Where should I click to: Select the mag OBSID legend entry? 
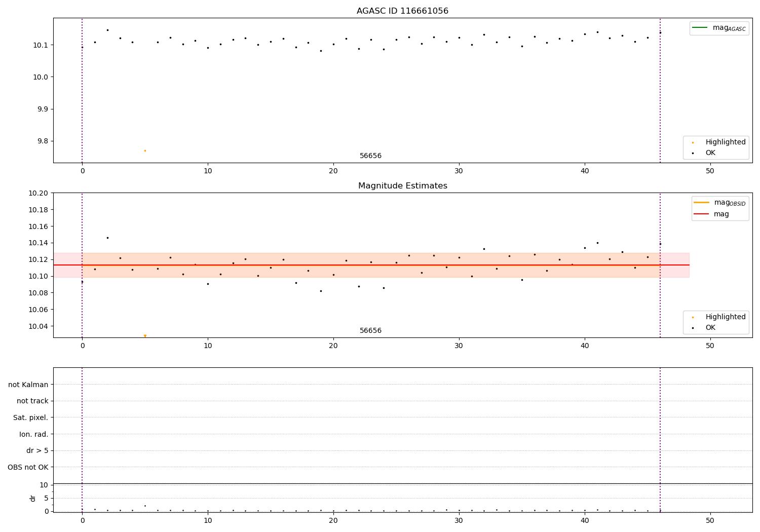[x=719, y=203]
